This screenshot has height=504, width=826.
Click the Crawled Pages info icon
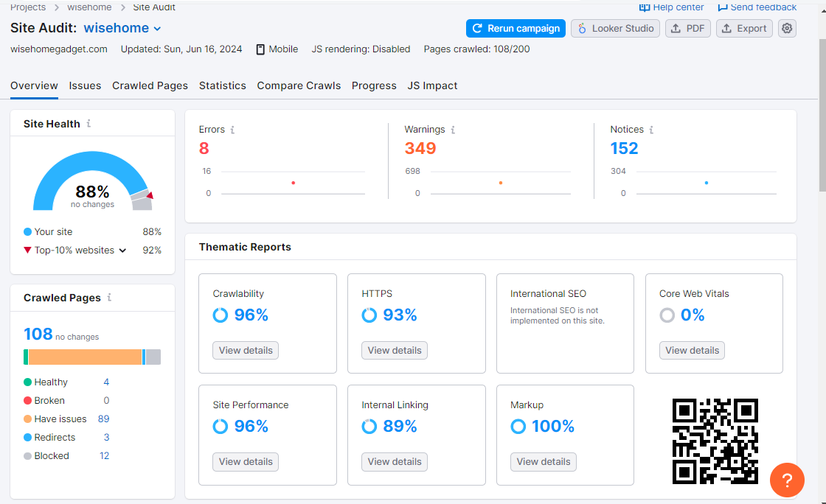[x=109, y=298]
